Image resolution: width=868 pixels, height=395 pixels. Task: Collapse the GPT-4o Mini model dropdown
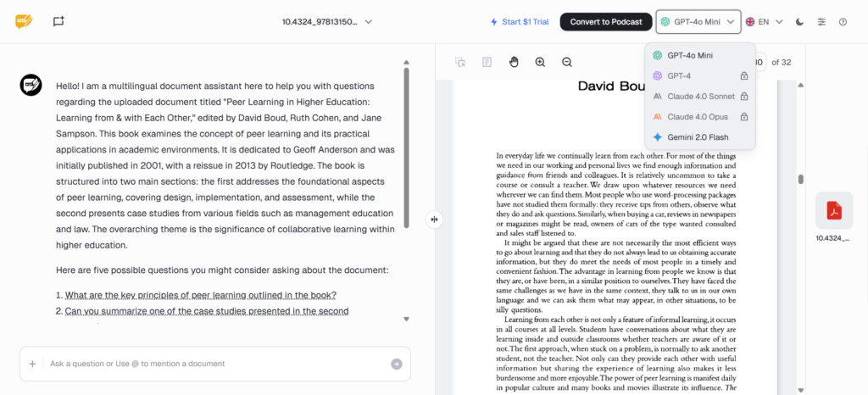[x=698, y=21]
